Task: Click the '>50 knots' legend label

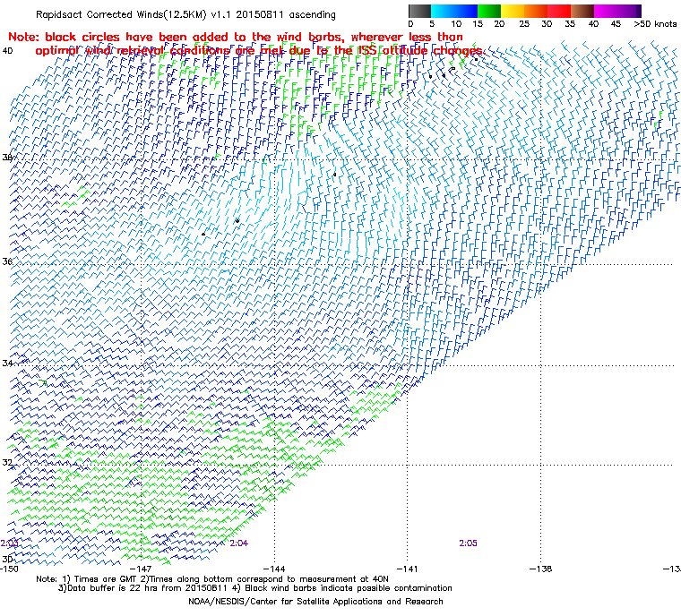Action: 655,24
